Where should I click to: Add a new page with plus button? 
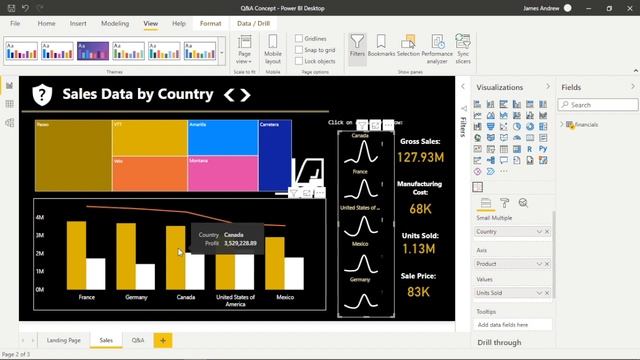(x=163, y=340)
